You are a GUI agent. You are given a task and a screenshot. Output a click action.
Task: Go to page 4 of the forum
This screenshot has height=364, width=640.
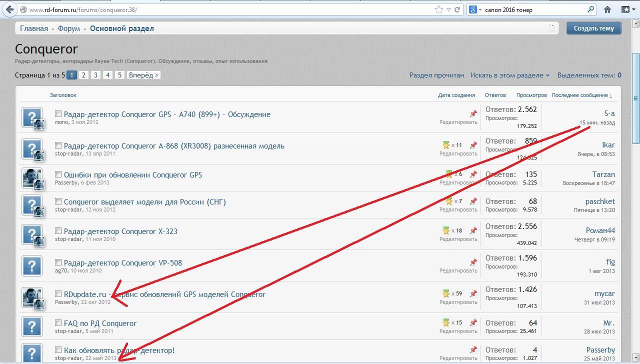point(107,75)
